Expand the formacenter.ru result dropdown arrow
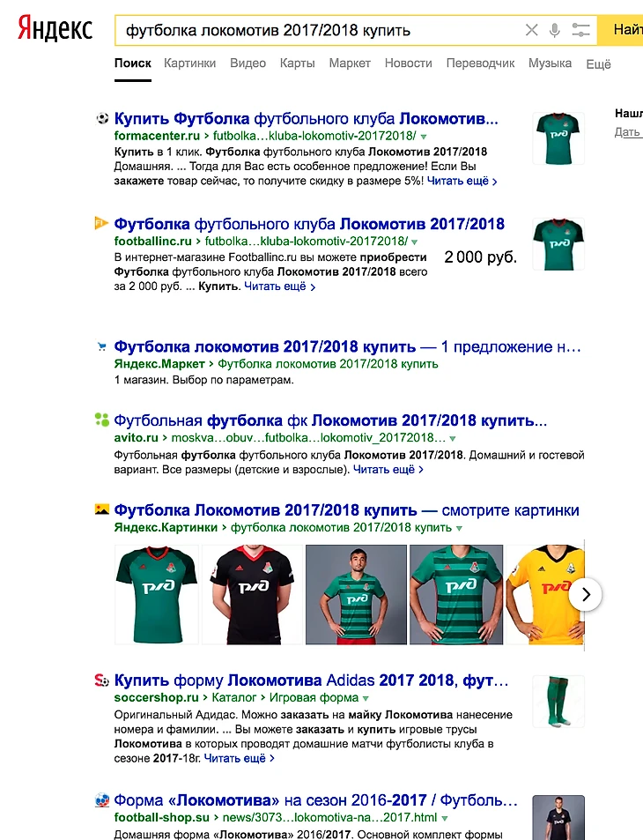Image resolution: width=643 pixels, height=840 pixels. (424, 137)
